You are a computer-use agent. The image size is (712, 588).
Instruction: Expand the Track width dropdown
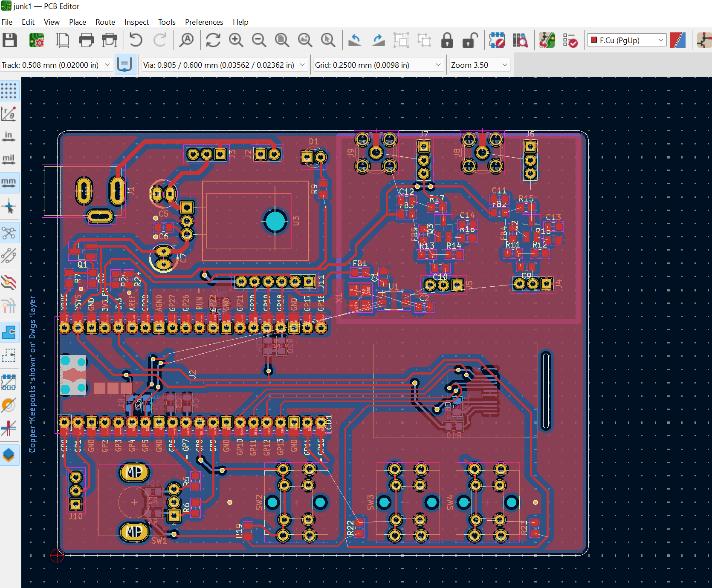pos(107,65)
